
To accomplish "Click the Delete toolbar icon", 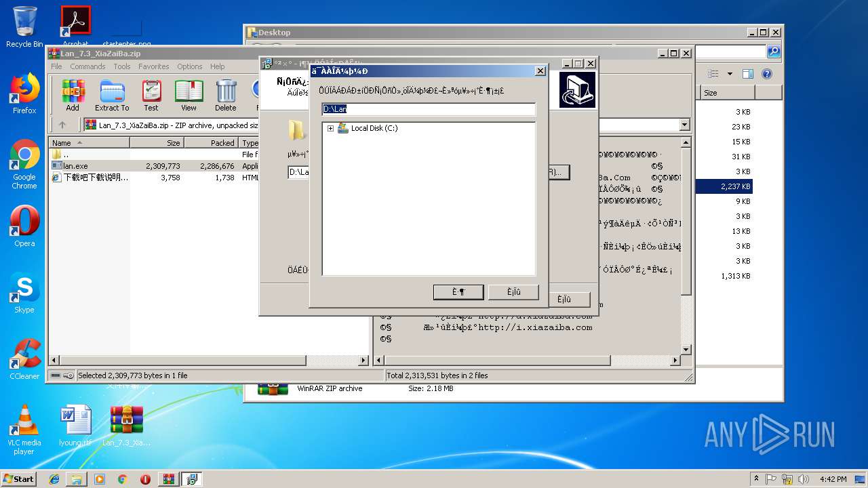I will 226,95.
